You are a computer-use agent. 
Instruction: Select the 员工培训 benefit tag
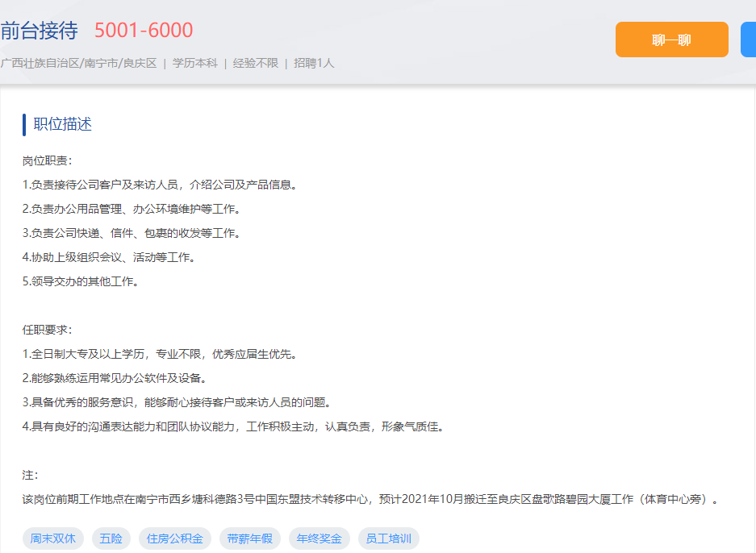(x=389, y=538)
